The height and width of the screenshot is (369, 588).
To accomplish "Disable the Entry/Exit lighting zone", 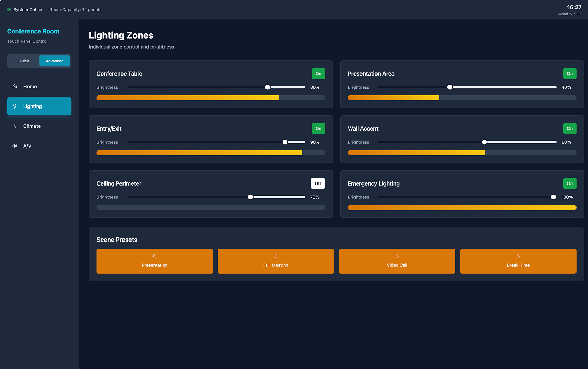I will tap(318, 128).
